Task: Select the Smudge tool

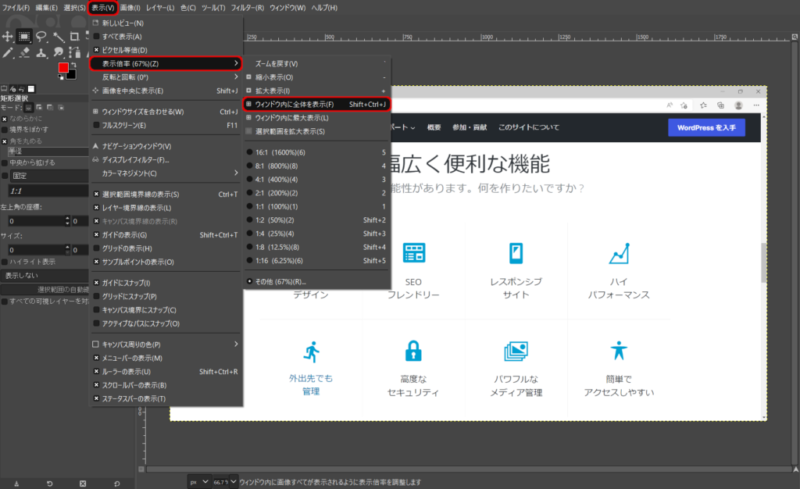Action: click(58, 53)
